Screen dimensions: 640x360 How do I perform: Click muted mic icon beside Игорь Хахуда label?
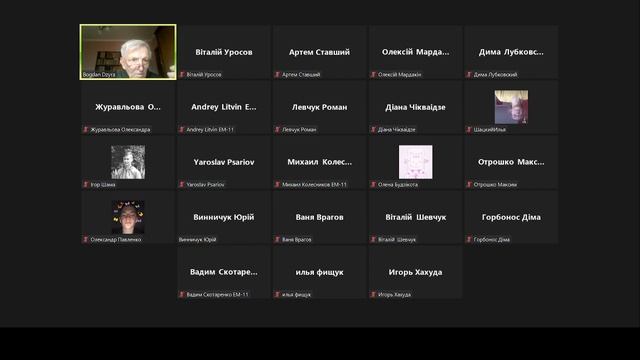(x=373, y=295)
